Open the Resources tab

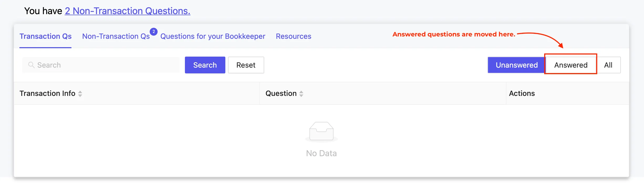[293, 36]
